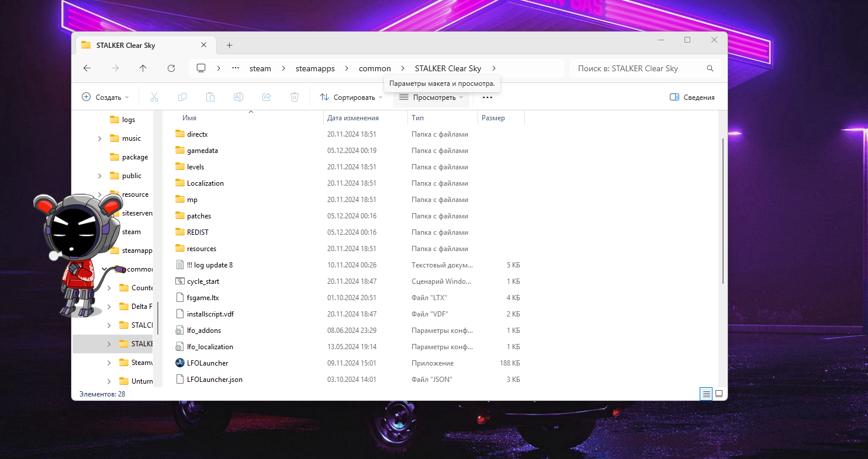This screenshot has width=868, height=459.
Task: Open the Создать (Create) dropdown
Action: click(x=105, y=98)
